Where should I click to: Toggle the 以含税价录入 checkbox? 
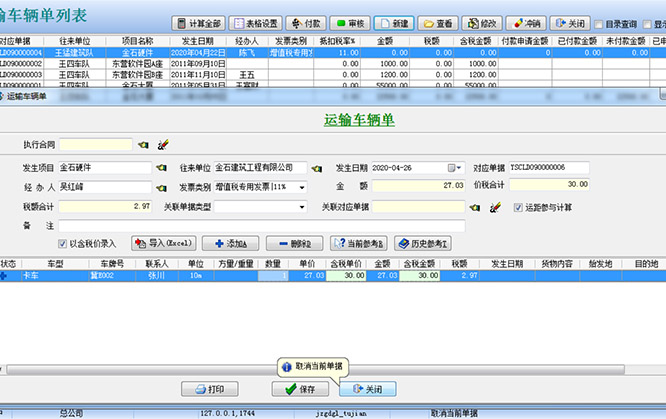pos(64,243)
